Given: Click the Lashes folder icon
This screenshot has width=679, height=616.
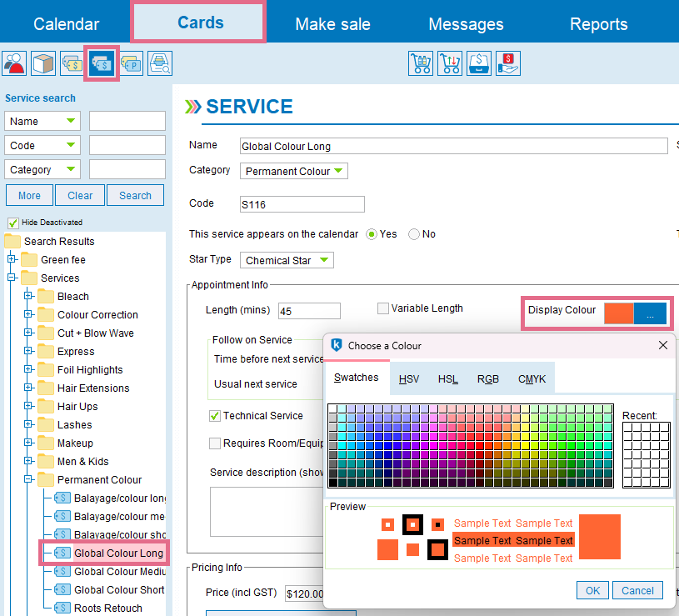Looking at the screenshot, I should [x=46, y=424].
